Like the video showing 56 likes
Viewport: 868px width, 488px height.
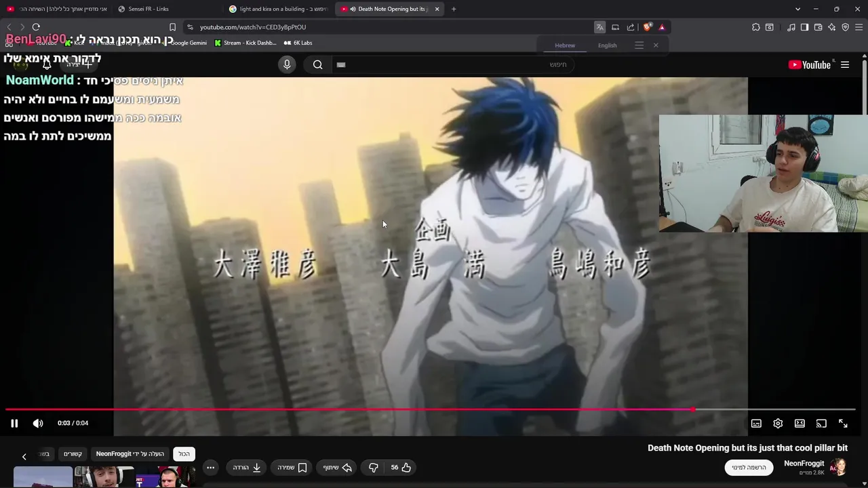[x=401, y=468]
